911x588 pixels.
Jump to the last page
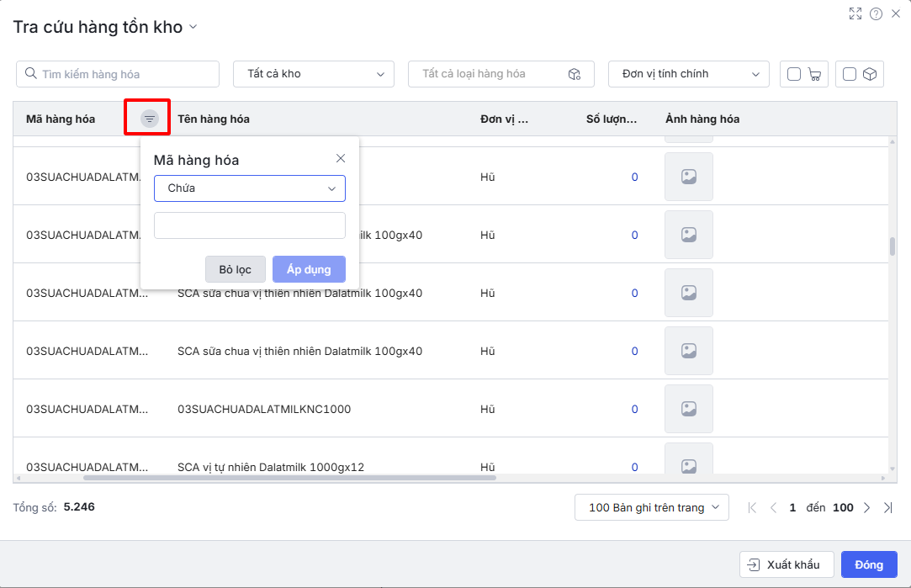pyautogui.click(x=887, y=507)
